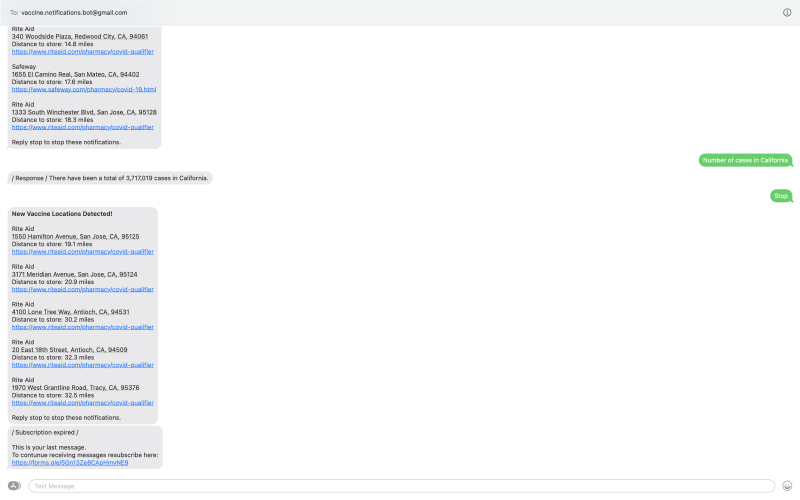Open Rite Aid link under Woodside Plaza address
This screenshot has height=500, width=800.
(83, 52)
